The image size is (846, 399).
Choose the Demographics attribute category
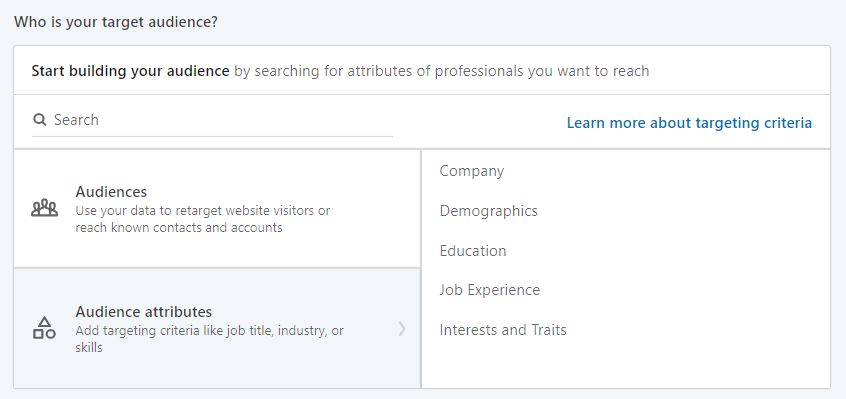(488, 211)
